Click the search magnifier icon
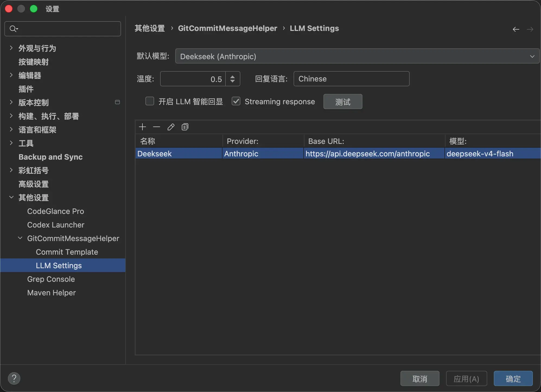This screenshot has height=392, width=541. 13,29
